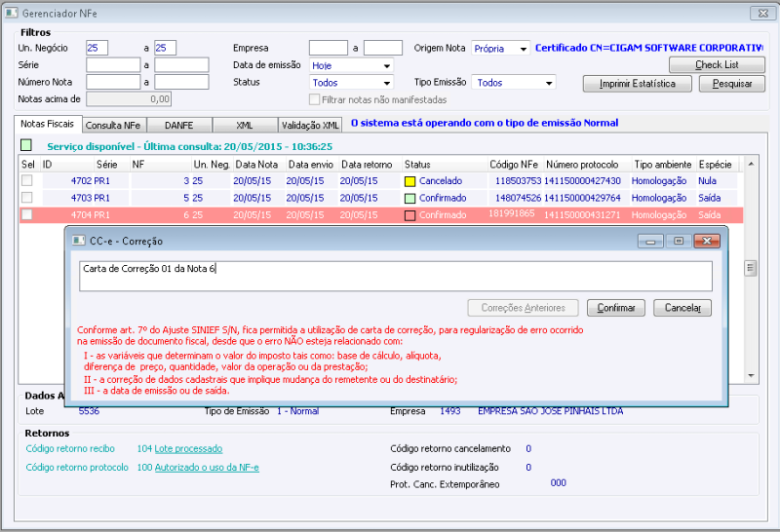Click the EMPRESA SAO JOSE PINHAIS LTDA text
The width and height of the screenshot is (780, 532).
[550, 411]
